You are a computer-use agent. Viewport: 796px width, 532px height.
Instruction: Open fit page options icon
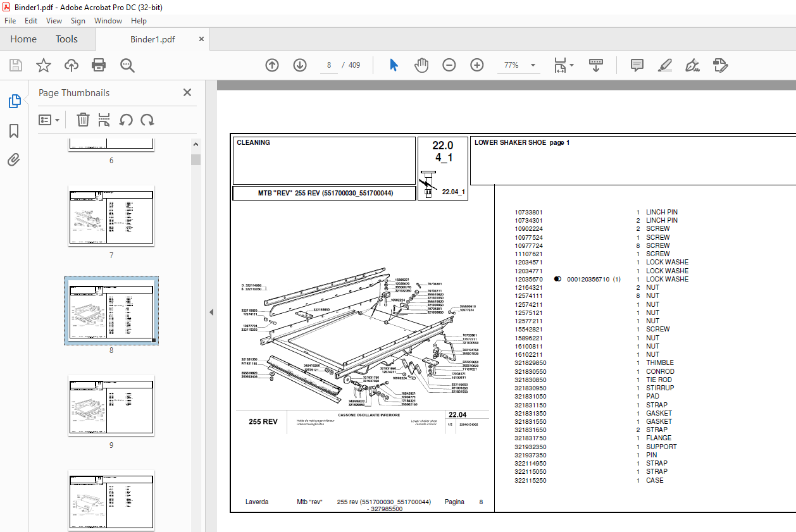564,65
